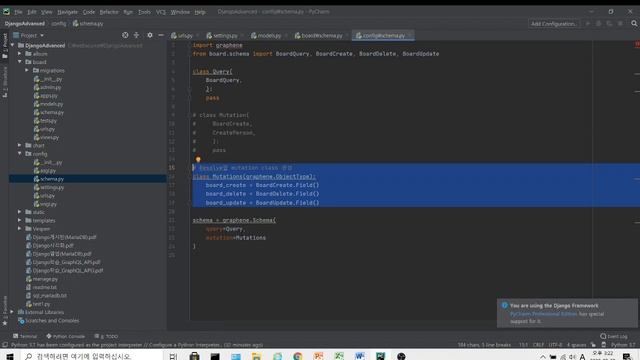This screenshot has width=640, height=360.
Task: Open the Project panel settings gear
Action: (x=150, y=36)
